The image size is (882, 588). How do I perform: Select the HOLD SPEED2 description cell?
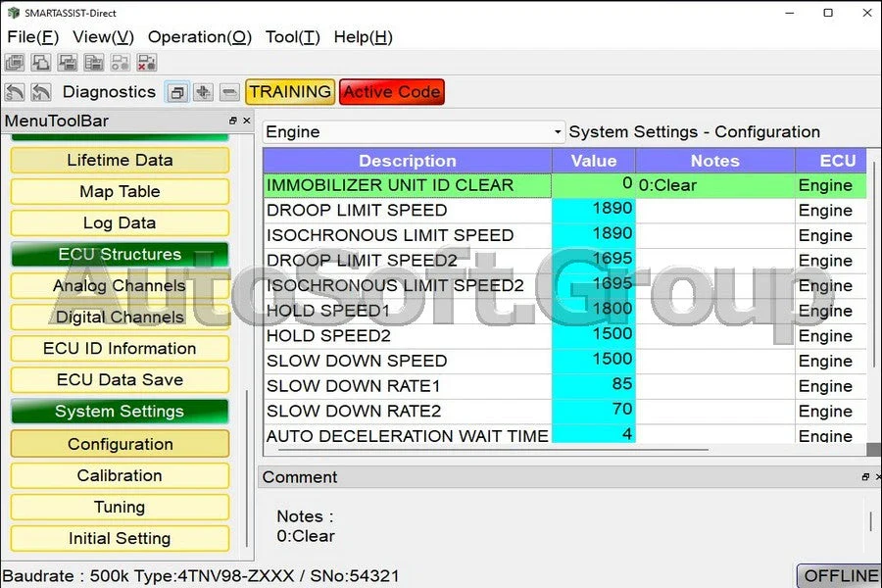click(408, 335)
